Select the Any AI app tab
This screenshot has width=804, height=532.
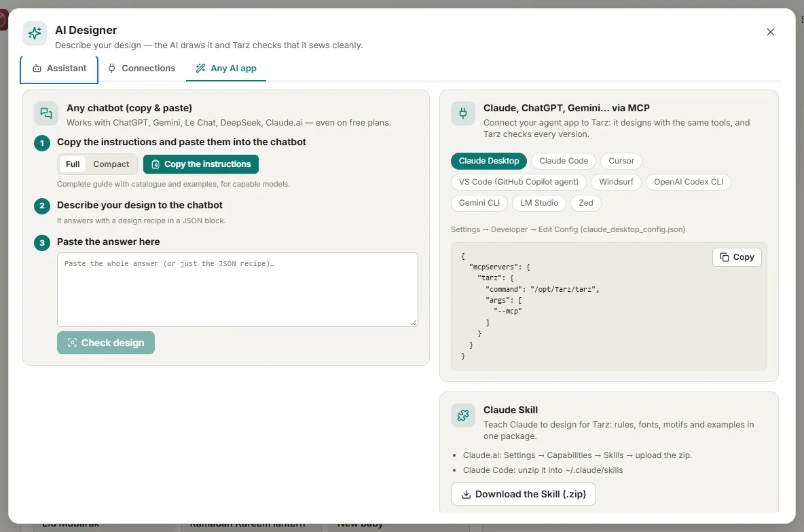226,69
